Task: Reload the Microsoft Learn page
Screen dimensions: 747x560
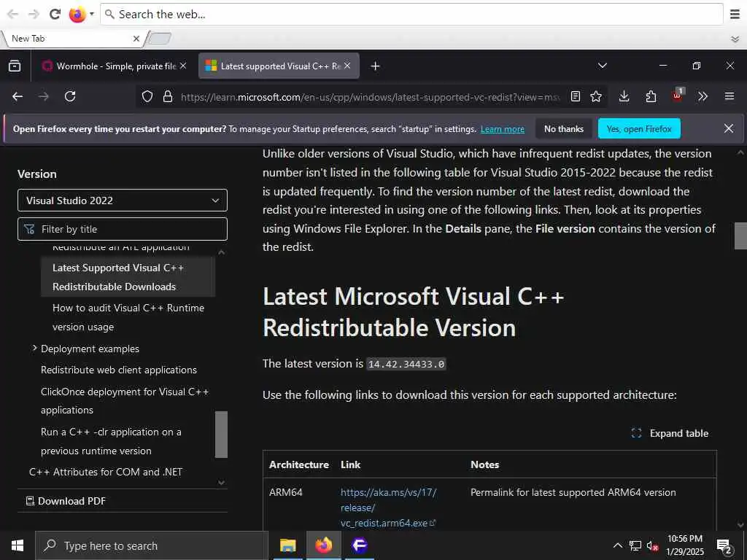Action: [x=70, y=97]
